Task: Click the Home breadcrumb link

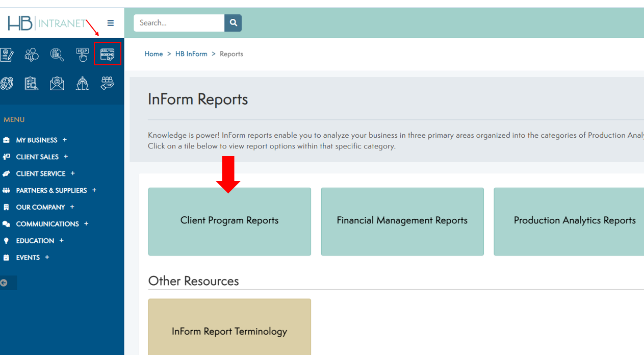Action: click(x=153, y=54)
